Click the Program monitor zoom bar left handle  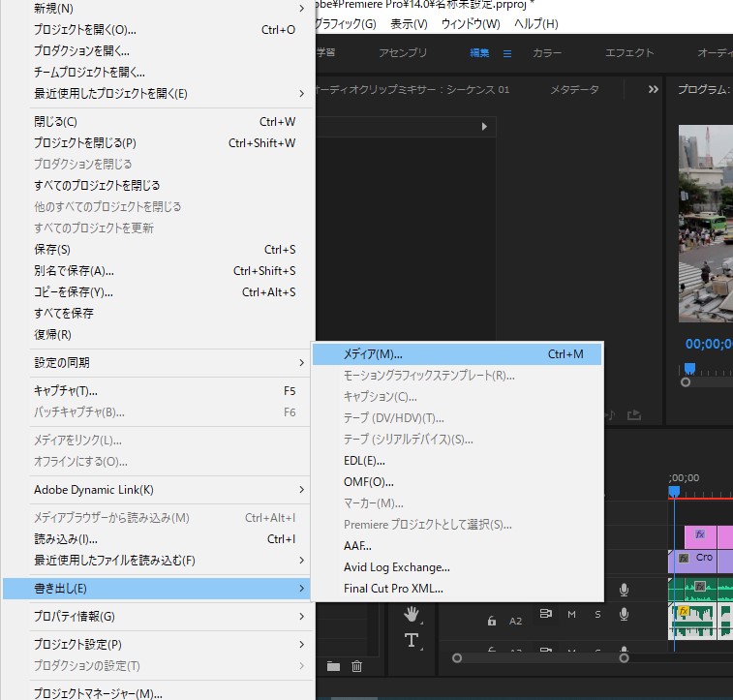[686, 382]
